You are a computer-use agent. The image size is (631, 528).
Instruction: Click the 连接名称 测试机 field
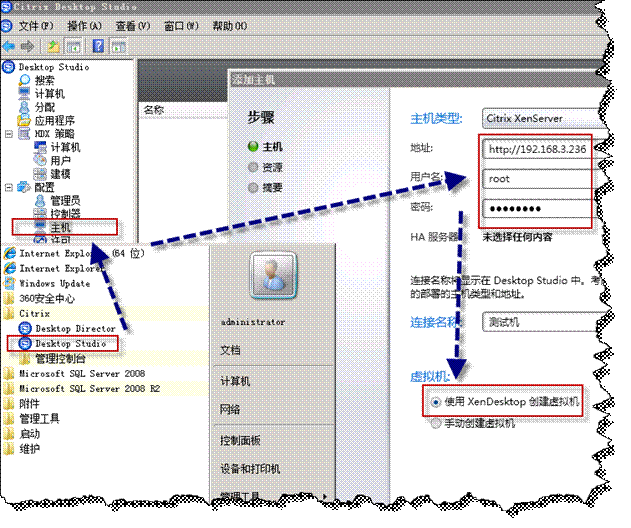[542, 322]
